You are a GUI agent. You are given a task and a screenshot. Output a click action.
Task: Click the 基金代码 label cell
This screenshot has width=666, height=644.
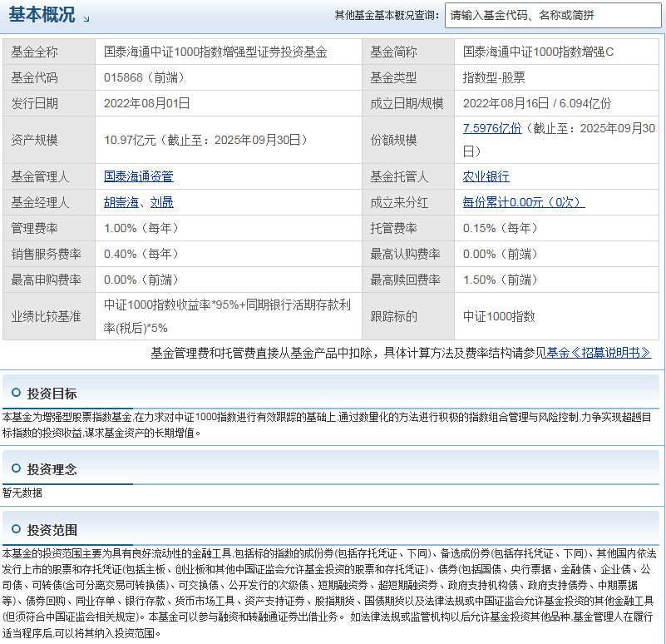49,77
